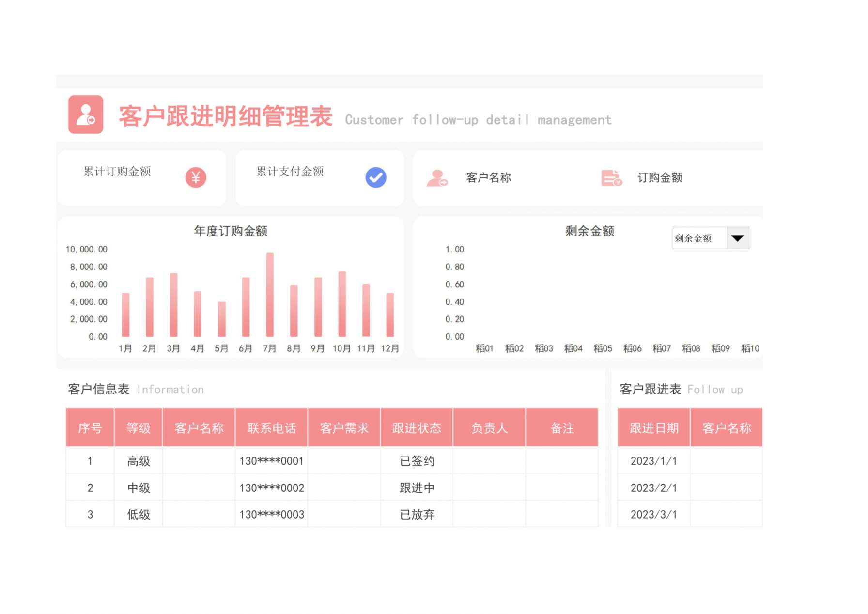
Task: Click the 联系电话 column header
Action: point(272,427)
